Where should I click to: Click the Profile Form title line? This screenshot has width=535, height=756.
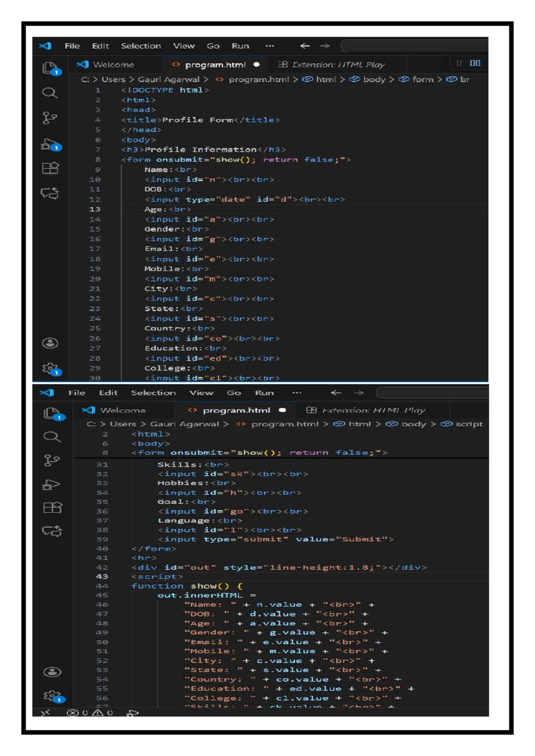(x=201, y=120)
